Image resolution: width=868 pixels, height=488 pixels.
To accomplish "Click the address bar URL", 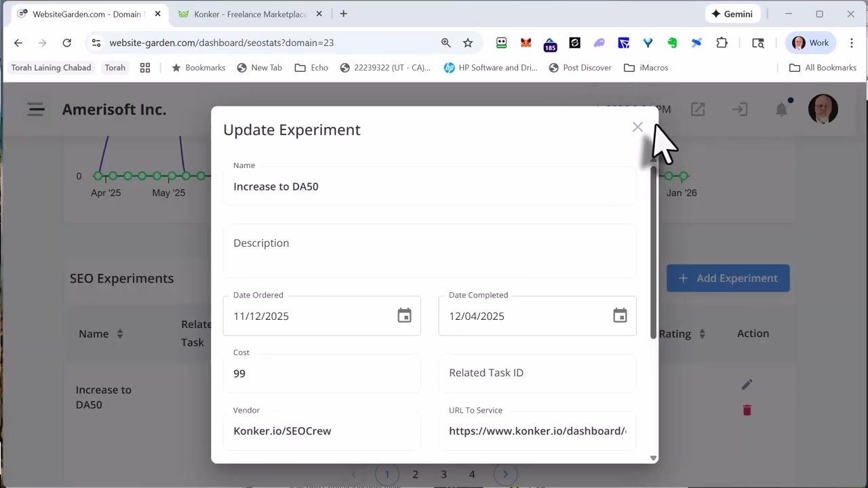I will pos(221,43).
